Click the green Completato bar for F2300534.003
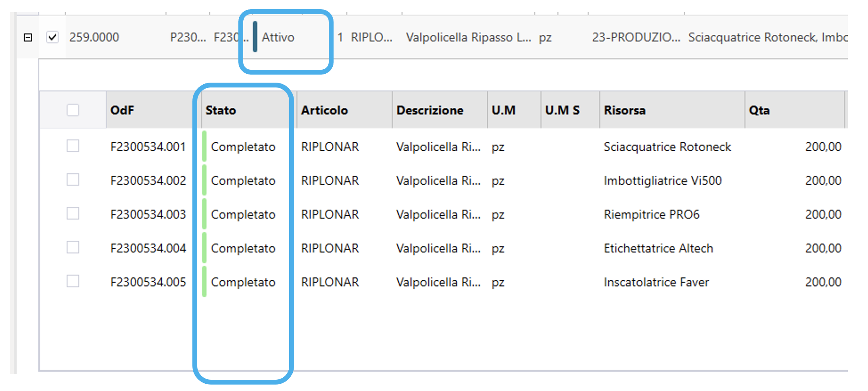Screen dimensions: 868x391 pyautogui.click(x=205, y=214)
